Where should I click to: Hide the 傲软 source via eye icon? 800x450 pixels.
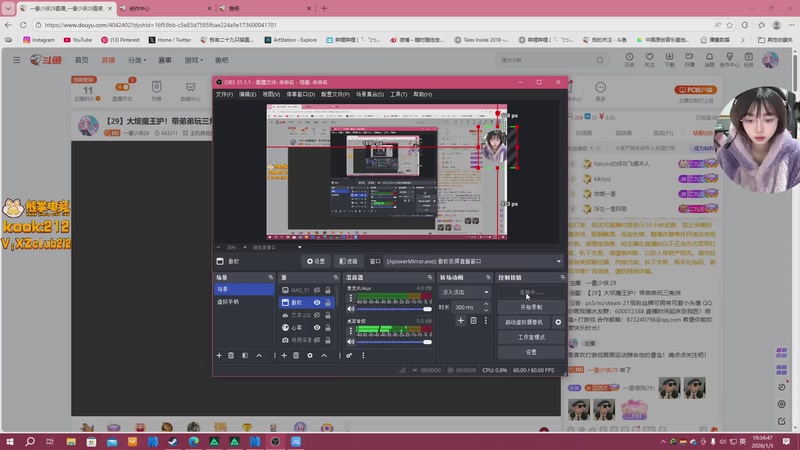[317, 303]
